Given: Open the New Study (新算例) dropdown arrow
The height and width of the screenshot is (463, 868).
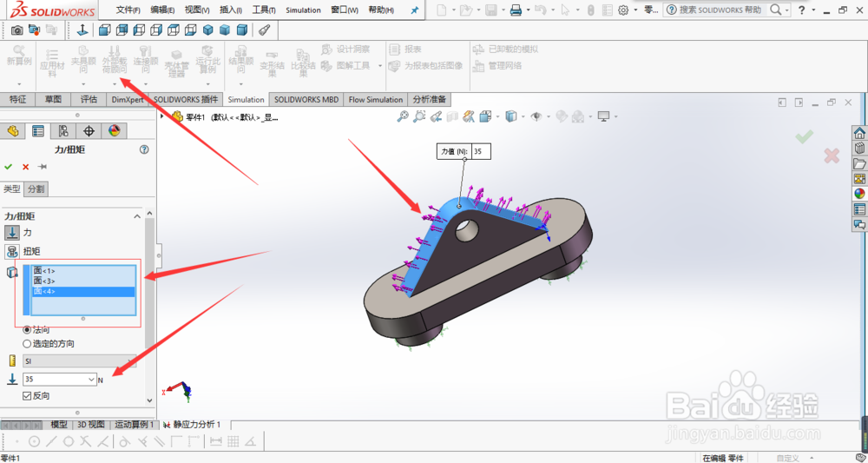Looking at the screenshot, I should coord(19,84).
